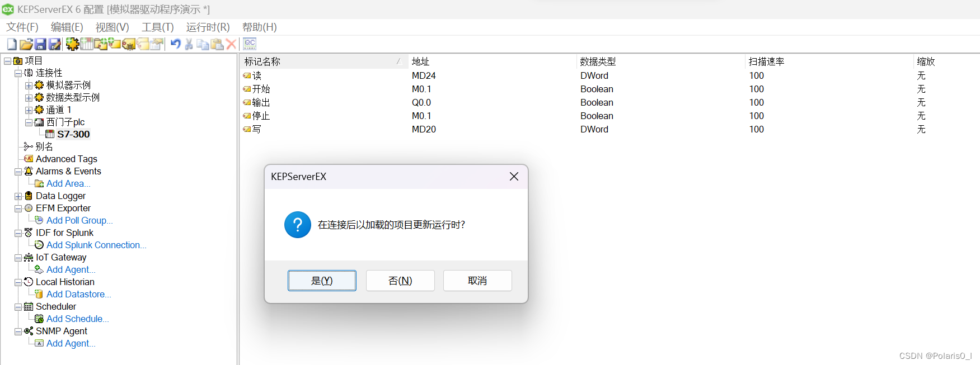Click the Alarms & Events bell icon

tap(29, 171)
